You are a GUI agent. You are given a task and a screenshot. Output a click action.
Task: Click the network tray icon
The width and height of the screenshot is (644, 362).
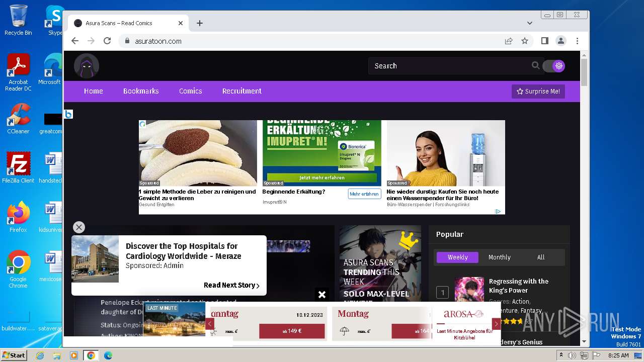pos(584,355)
